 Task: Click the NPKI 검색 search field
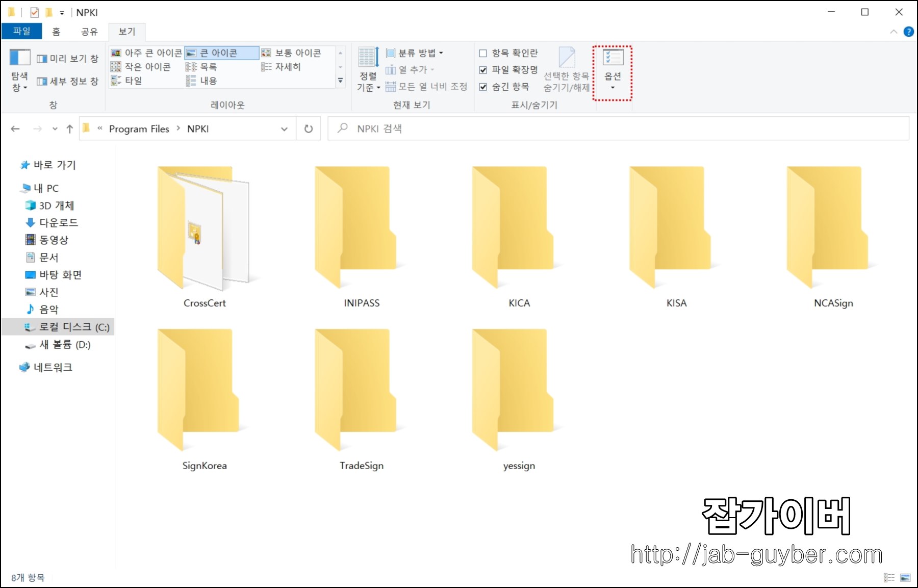pos(618,129)
